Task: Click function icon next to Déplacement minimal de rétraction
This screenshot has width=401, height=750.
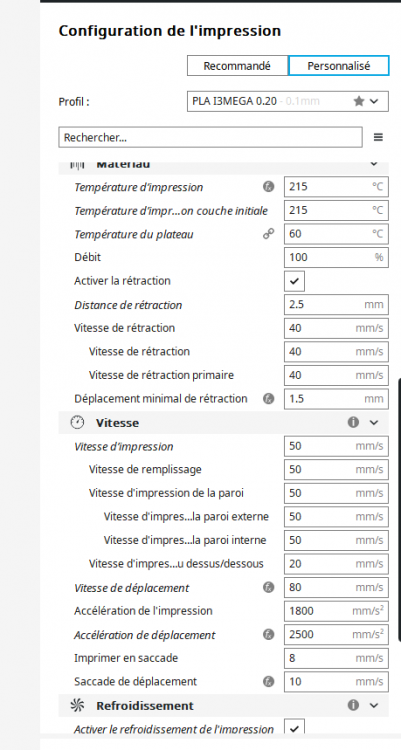Action: [269, 398]
